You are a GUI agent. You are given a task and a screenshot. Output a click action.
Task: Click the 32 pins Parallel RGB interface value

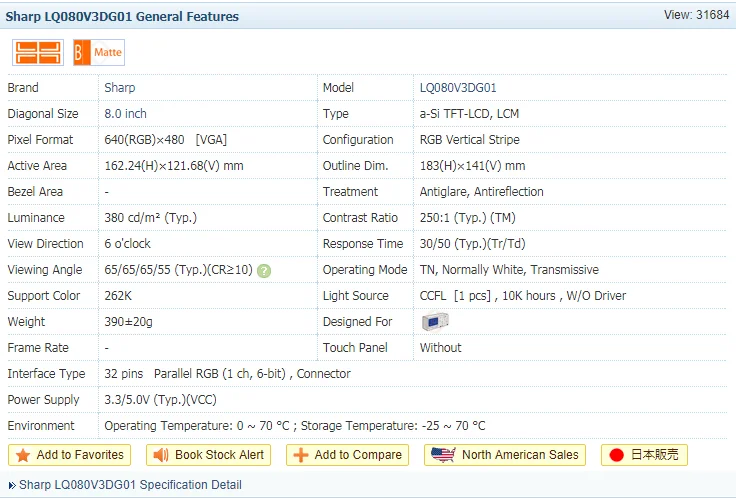[228, 374]
